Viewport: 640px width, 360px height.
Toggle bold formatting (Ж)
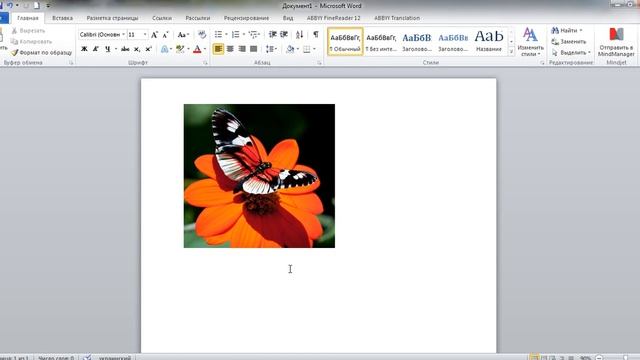coord(84,49)
